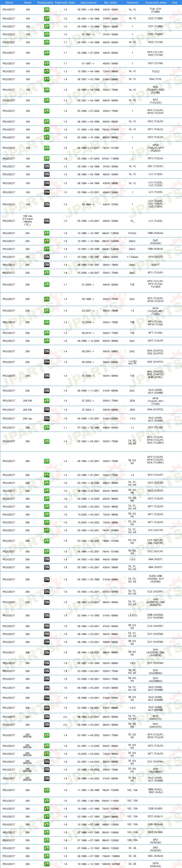This screenshot has height=868, width=182.
Task: Click the 741A/C body cell
Action: 132,233
